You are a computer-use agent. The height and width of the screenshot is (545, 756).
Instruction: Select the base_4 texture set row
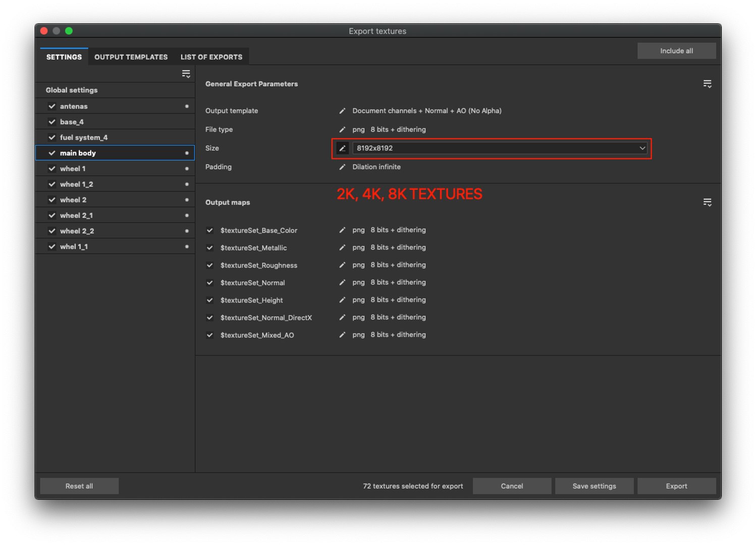point(115,122)
